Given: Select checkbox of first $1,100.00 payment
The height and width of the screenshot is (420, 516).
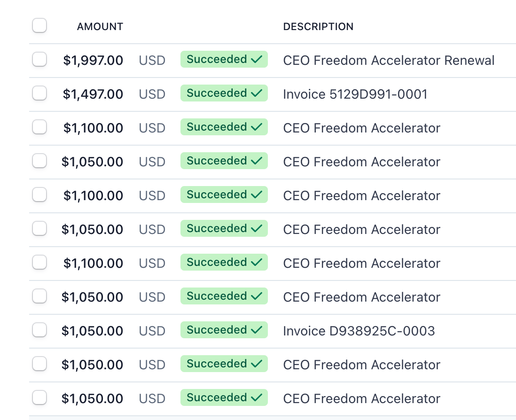Looking at the screenshot, I should tap(39, 127).
